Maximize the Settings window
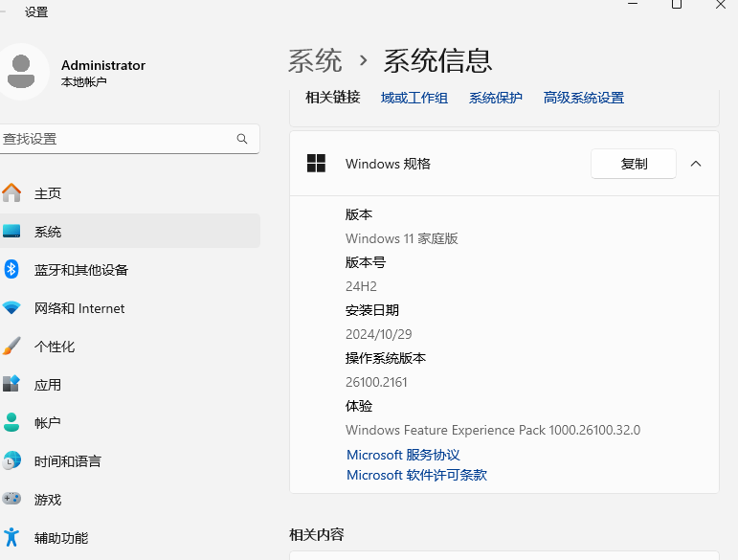 677,5
